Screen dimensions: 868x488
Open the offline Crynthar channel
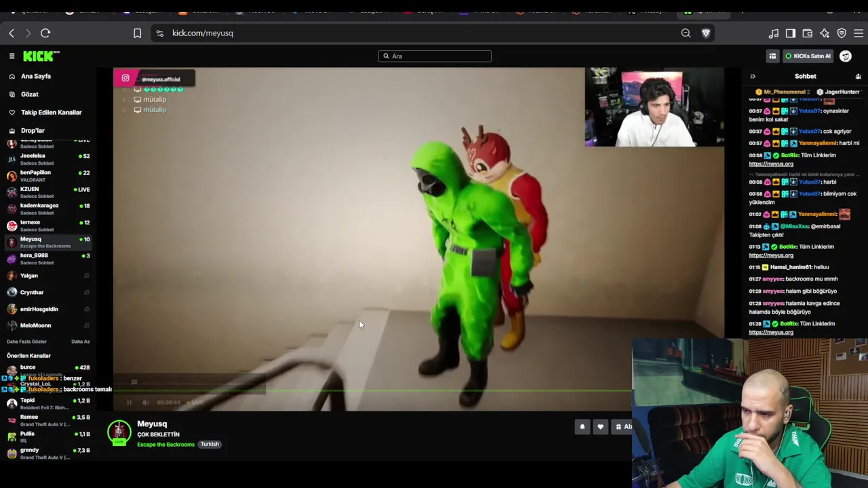(47, 292)
